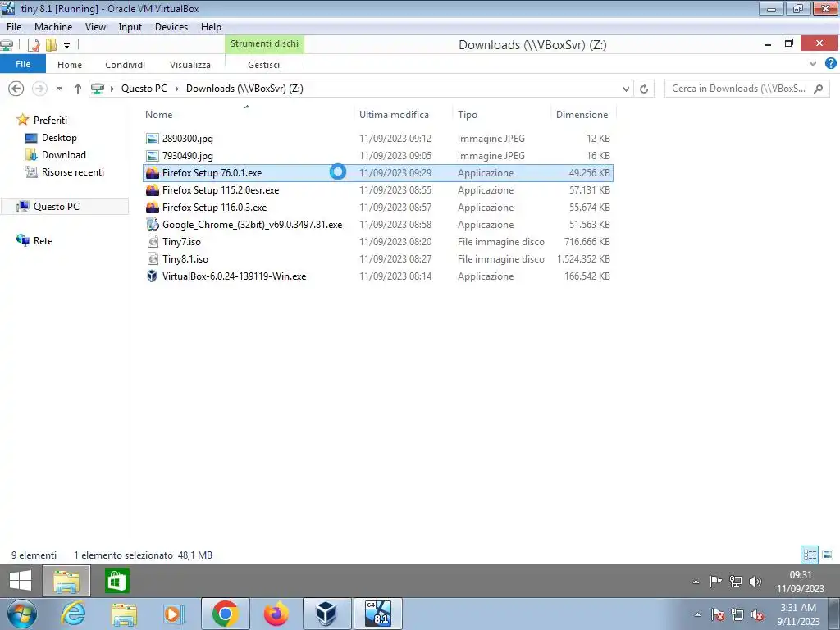The width and height of the screenshot is (840, 630).
Task: Open the VirtualBox Input menu
Action: coord(130,27)
